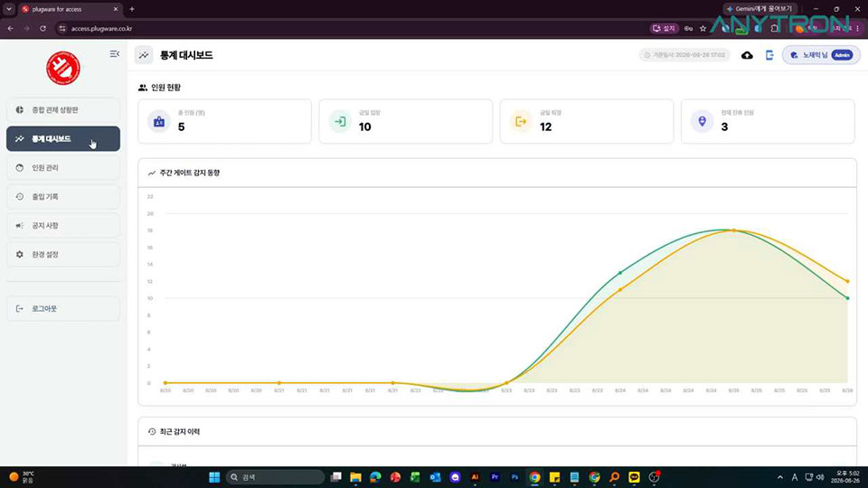
Task: Click the last green data point at value 10
Action: tap(847, 298)
